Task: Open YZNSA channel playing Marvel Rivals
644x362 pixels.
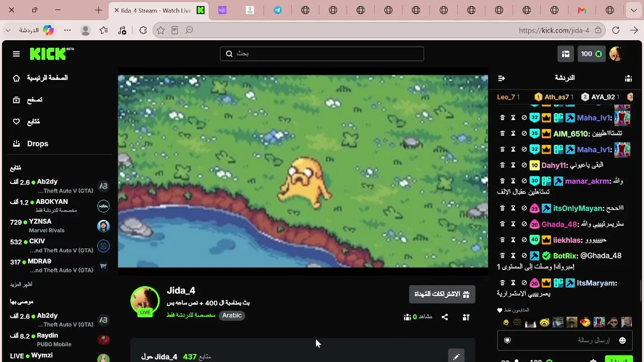Action: point(59,226)
